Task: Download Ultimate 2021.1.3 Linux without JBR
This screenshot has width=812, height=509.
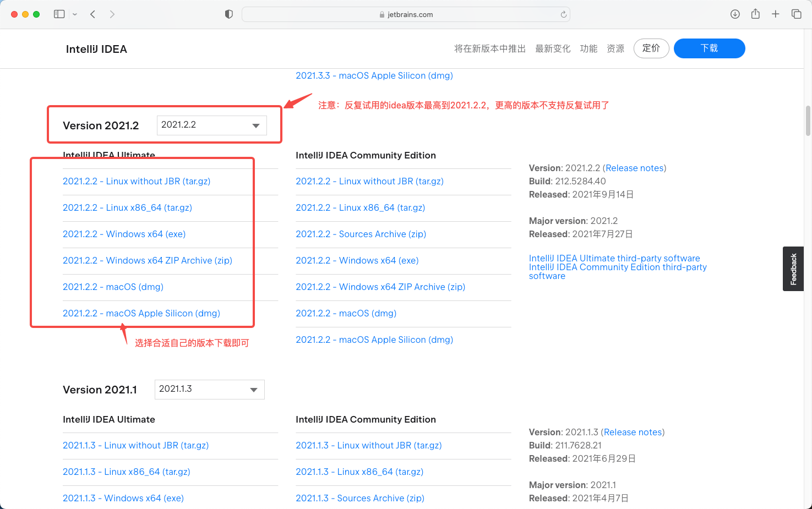Action: [135, 445]
